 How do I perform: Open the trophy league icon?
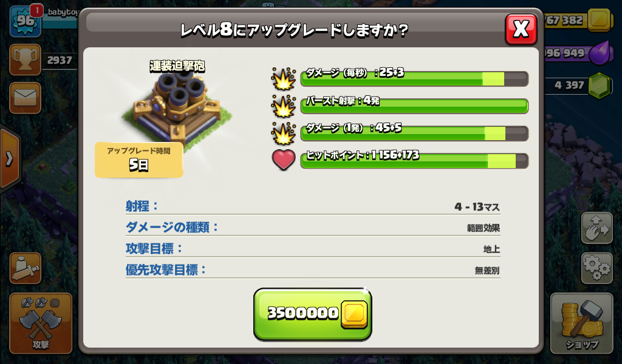click(x=25, y=60)
